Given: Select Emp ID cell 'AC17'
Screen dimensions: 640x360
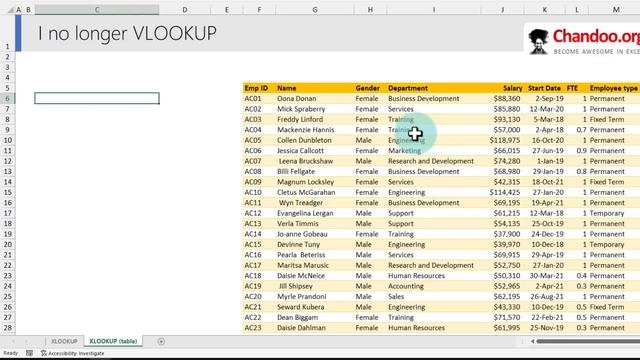Looking at the screenshot, I should click(259, 265).
